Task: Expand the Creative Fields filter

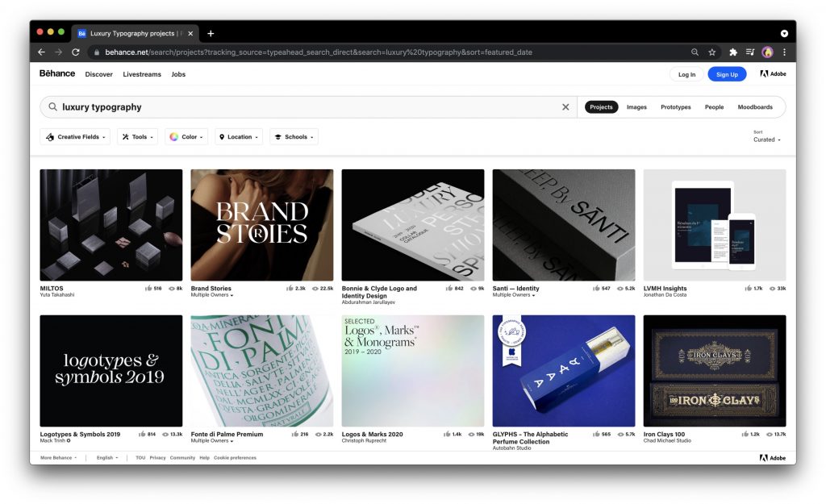Action: click(75, 137)
